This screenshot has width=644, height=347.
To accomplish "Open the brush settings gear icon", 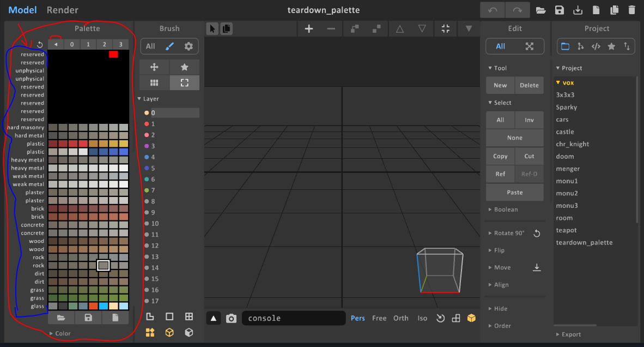I will (189, 46).
